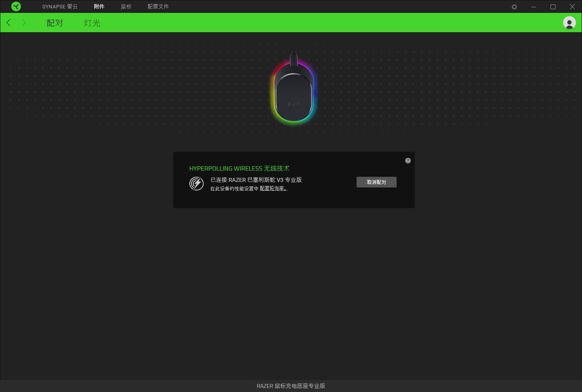This screenshot has height=392, width=582.
Task: Open the SYNAPSE 雷云 menu tab
Action: pyautogui.click(x=60, y=6)
